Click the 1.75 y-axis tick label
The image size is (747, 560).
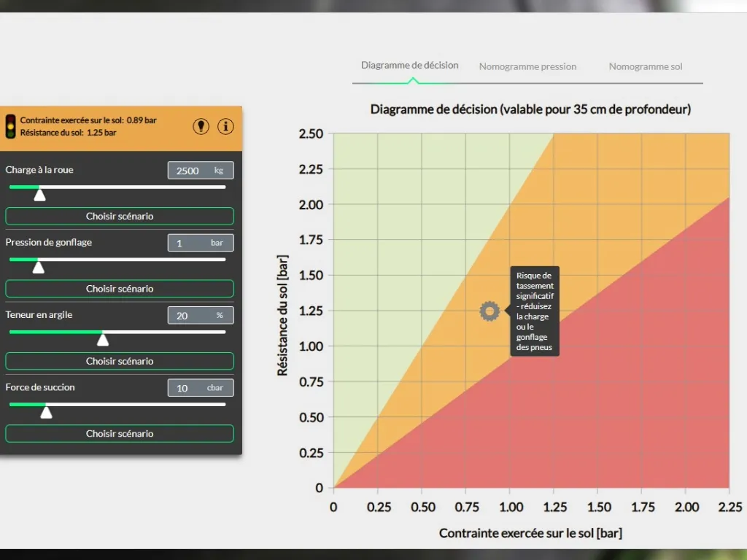coord(311,240)
